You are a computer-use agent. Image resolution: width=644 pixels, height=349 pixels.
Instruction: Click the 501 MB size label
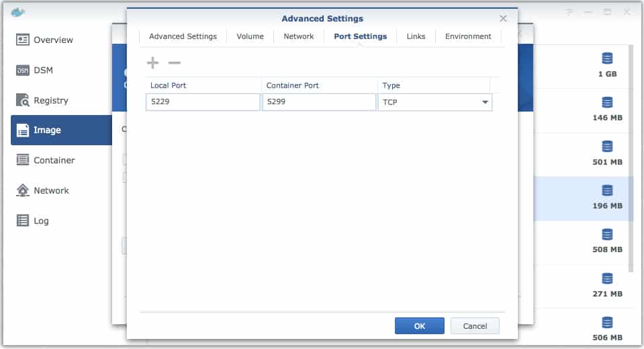click(608, 162)
